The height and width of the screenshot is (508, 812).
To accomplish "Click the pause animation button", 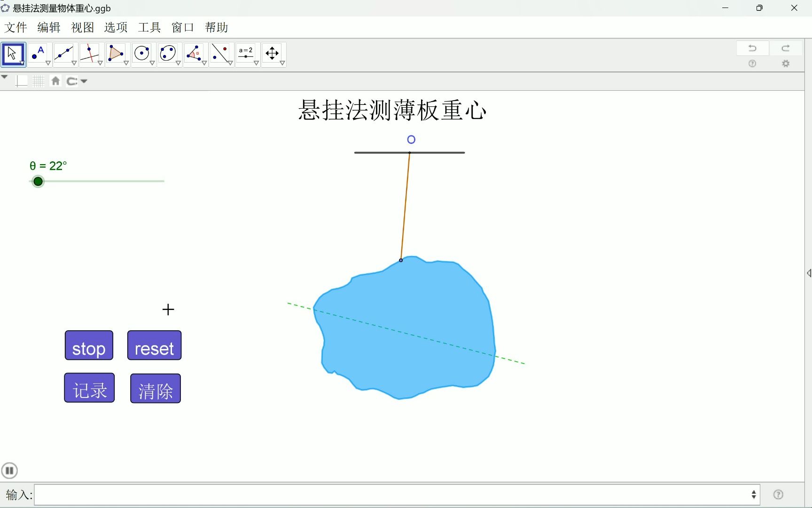I will pyautogui.click(x=10, y=470).
